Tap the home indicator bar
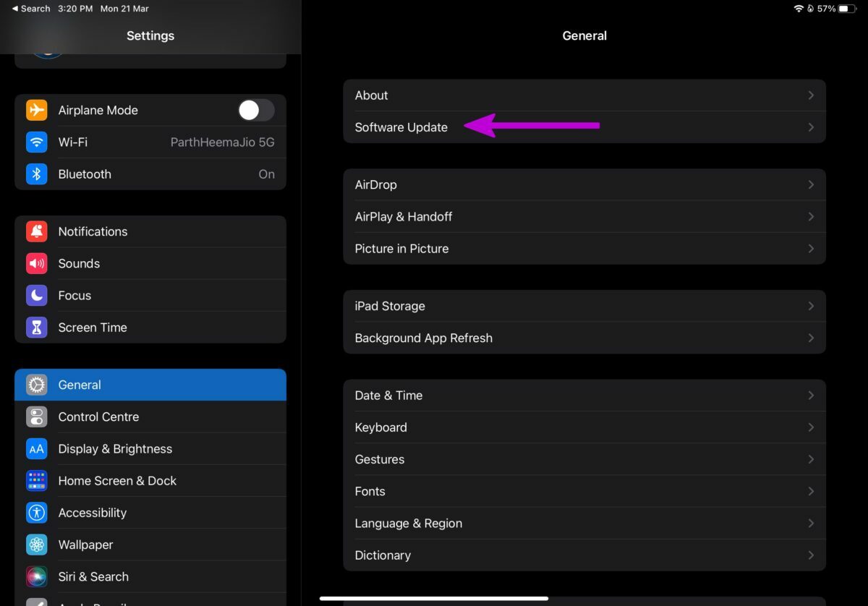 click(434, 598)
